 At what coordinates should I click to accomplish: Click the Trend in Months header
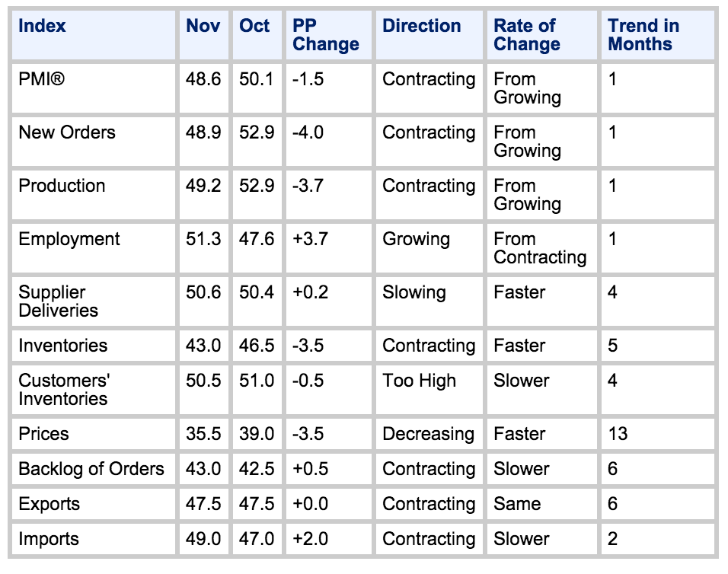[643, 35]
